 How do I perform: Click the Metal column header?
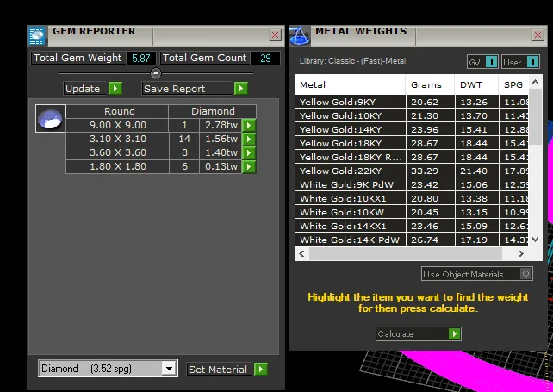[350, 84]
